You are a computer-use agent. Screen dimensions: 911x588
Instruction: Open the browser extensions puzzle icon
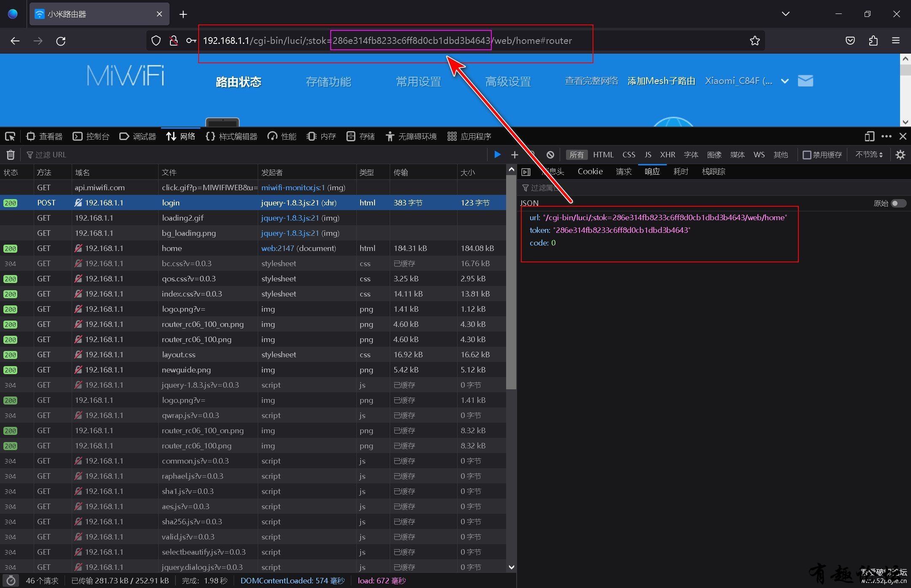point(873,40)
